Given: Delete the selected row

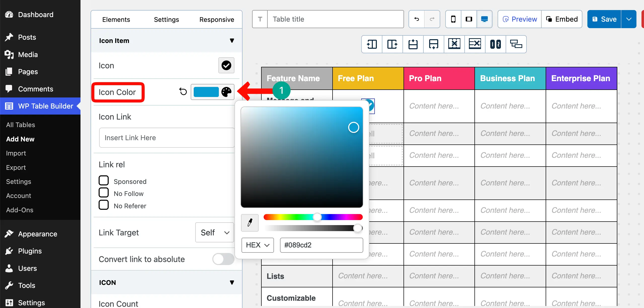Looking at the screenshot, I should pos(475,44).
